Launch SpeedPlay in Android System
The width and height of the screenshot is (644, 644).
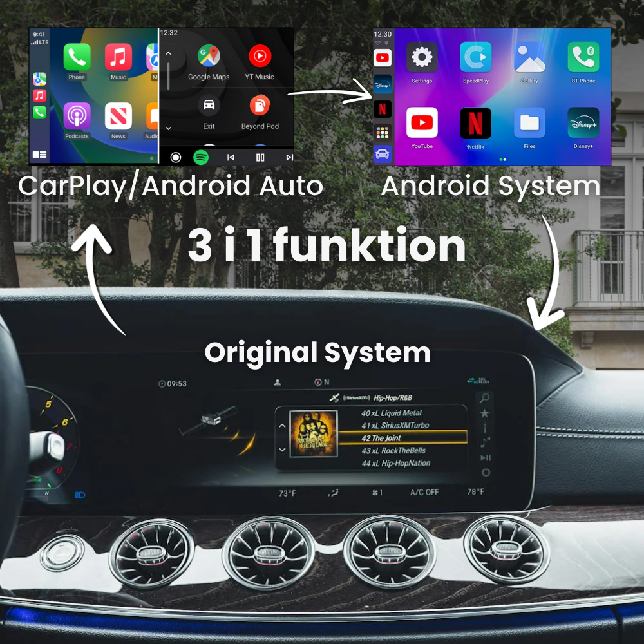476,57
